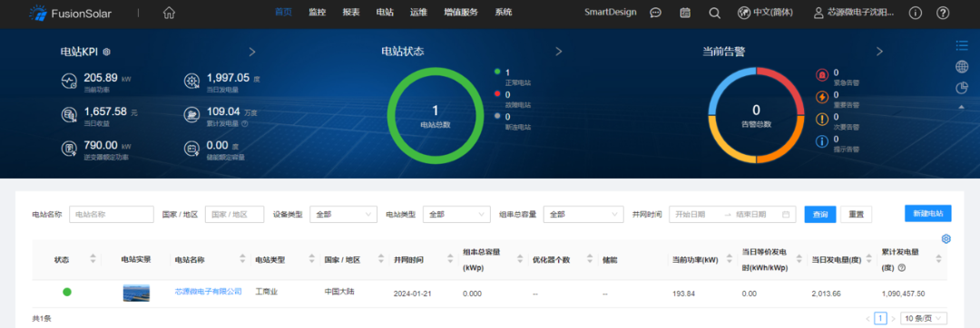The height and width of the screenshot is (328, 980).
Task: Sort by 当前功率(kW) column
Action: coord(730,259)
